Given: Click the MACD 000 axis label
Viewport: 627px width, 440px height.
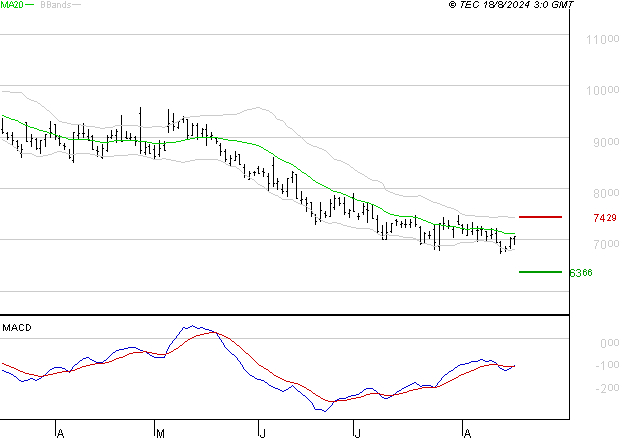Looking at the screenshot, I should coord(609,343).
